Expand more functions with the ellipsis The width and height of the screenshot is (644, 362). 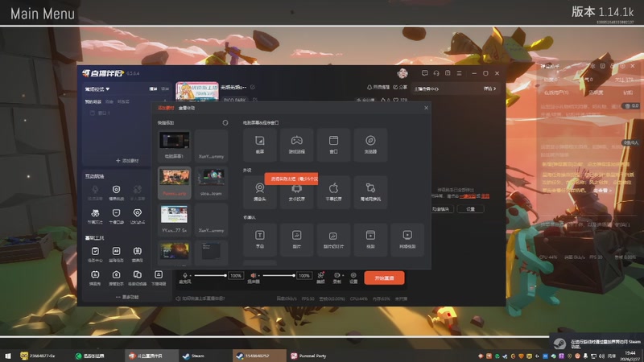127,297
